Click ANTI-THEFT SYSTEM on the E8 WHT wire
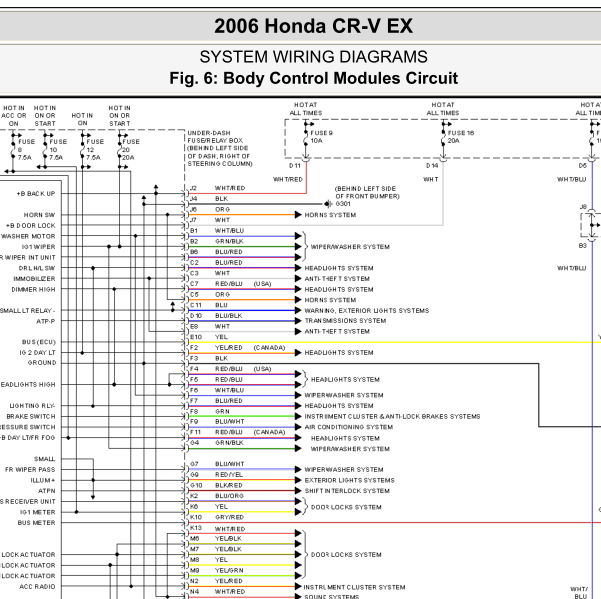Image resolution: width=601 pixels, height=599 pixels. click(337, 332)
